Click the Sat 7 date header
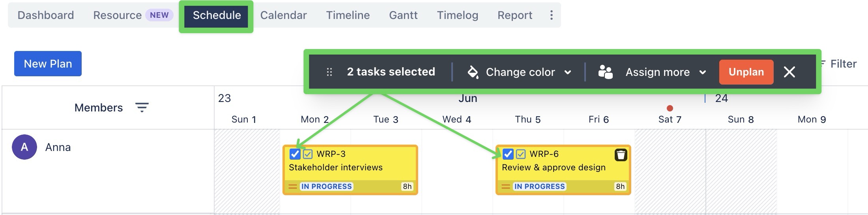Screen dimensions: 868x215 (x=670, y=119)
